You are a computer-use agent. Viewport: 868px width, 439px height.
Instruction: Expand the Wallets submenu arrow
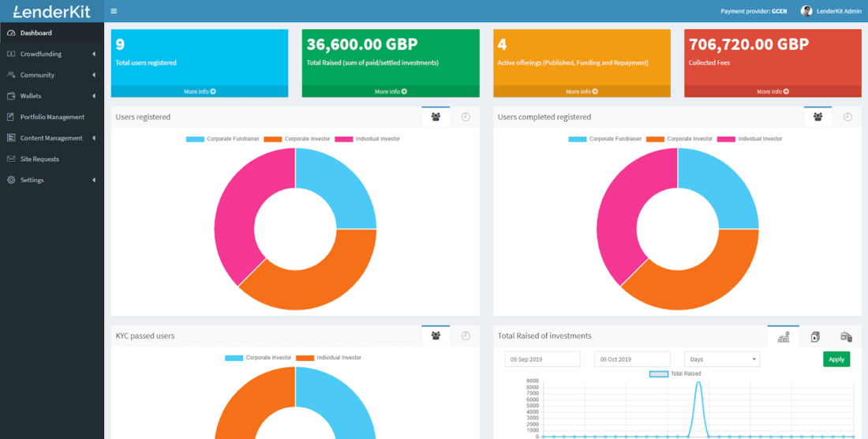tap(94, 96)
